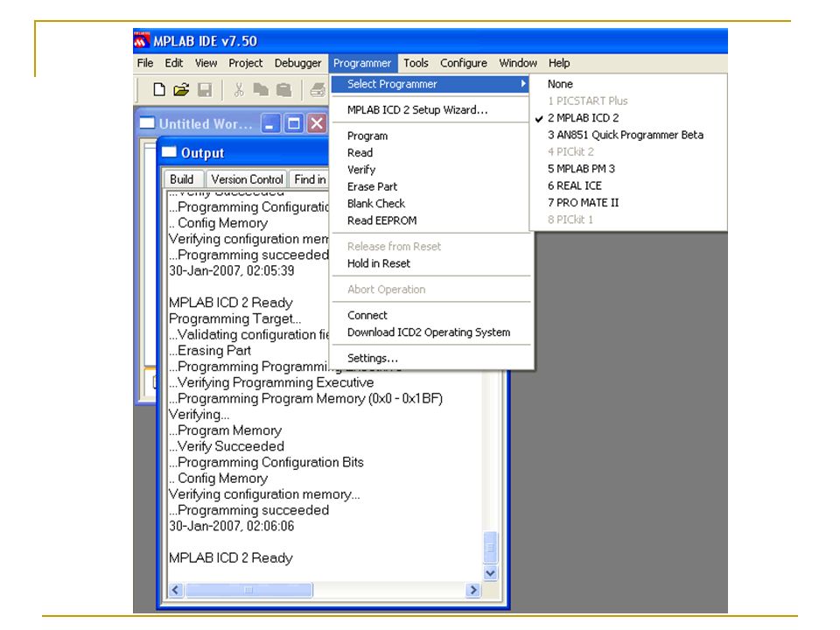This screenshot has width=840, height=630.
Task: Click the last 'MPLAB ICD 2 Ready' line
Action: coord(230,558)
